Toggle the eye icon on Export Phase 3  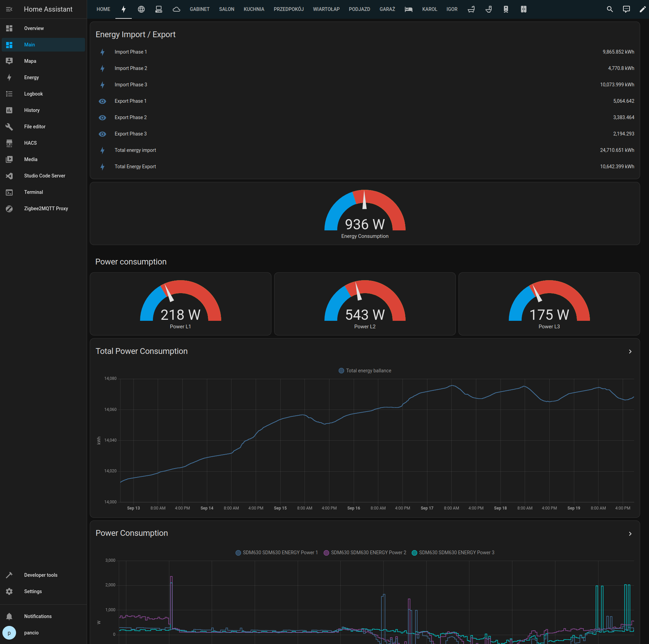tap(102, 134)
